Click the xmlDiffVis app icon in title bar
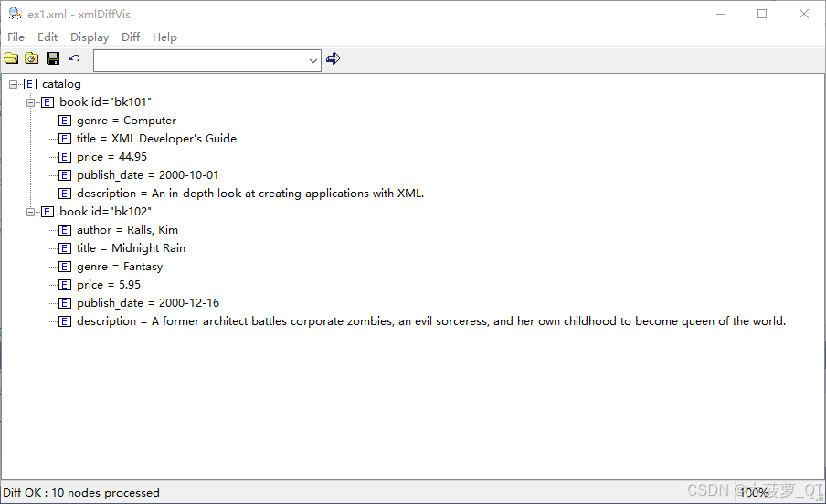Screen dimensions: 826x504 tap(16, 14)
